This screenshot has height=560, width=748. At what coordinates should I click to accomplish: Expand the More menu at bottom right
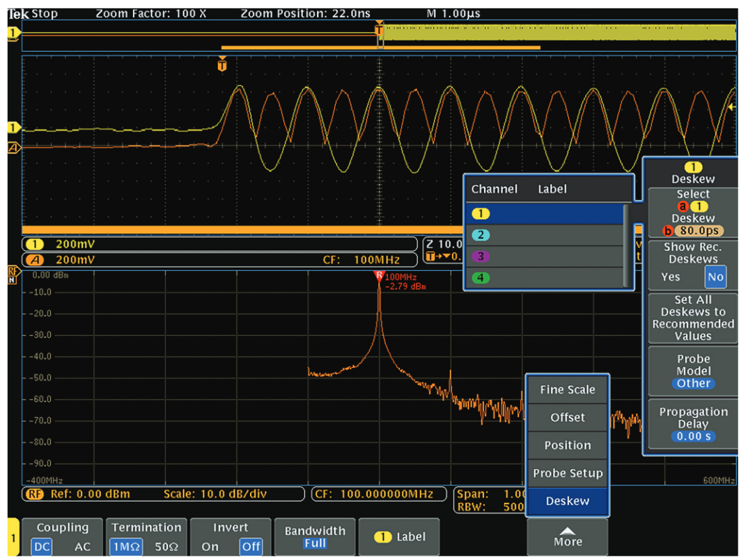click(x=567, y=536)
